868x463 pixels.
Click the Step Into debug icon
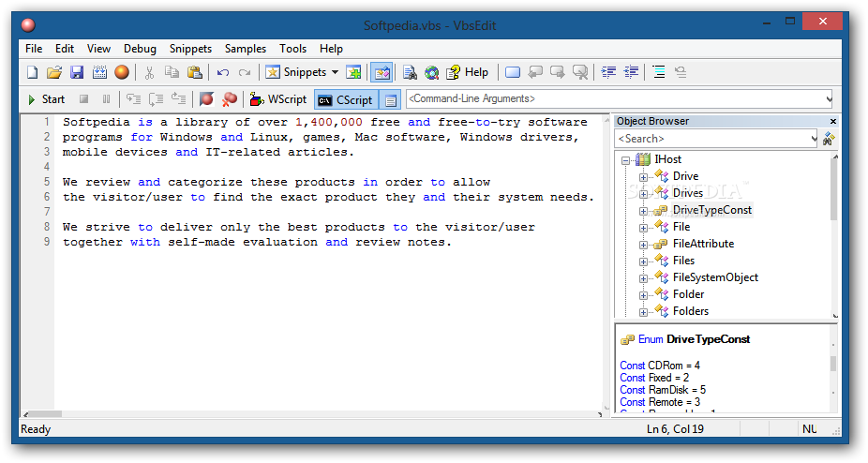point(133,99)
